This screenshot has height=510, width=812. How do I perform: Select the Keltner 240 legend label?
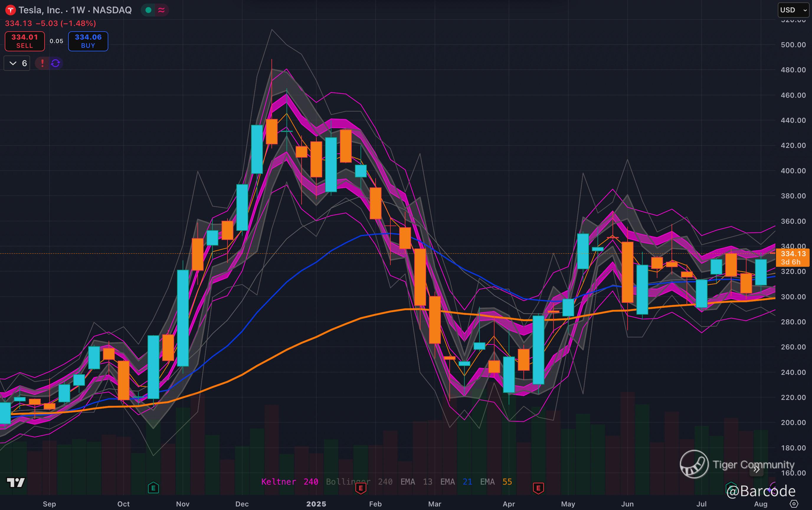coord(289,482)
